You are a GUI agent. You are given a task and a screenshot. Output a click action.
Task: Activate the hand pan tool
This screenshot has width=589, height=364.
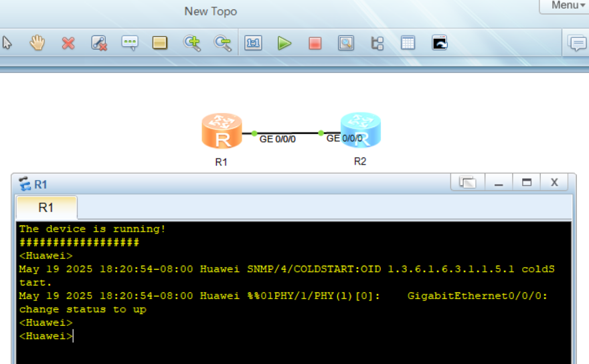click(37, 43)
